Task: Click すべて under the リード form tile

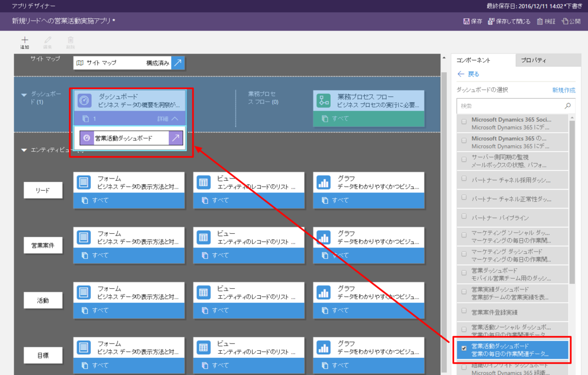Action: coord(100,200)
